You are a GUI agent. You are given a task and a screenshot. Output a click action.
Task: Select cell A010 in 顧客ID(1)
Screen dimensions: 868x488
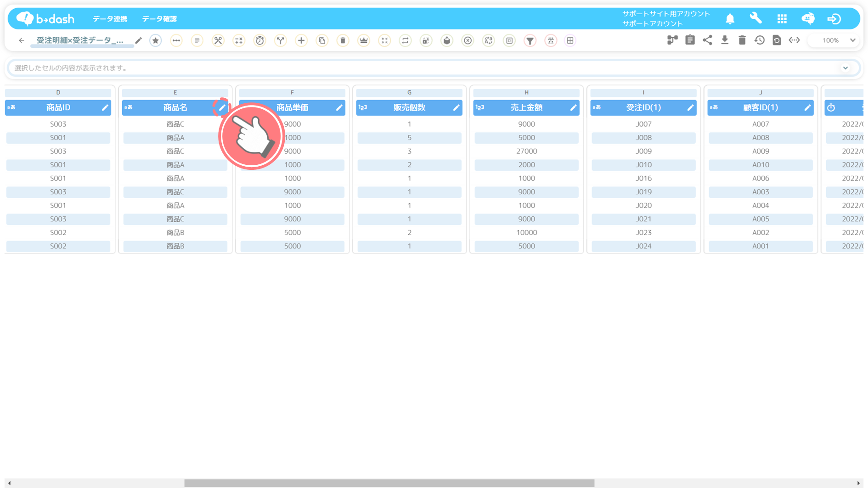761,165
